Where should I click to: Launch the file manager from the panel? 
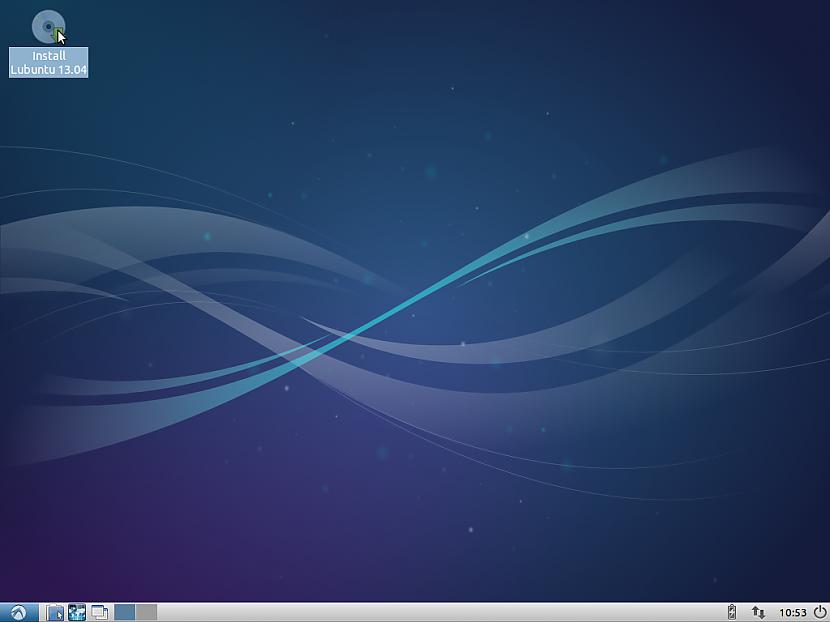coord(55,612)
